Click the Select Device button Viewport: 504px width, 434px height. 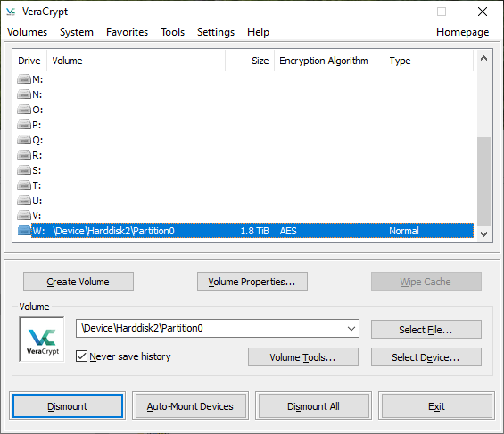[426, 357]
